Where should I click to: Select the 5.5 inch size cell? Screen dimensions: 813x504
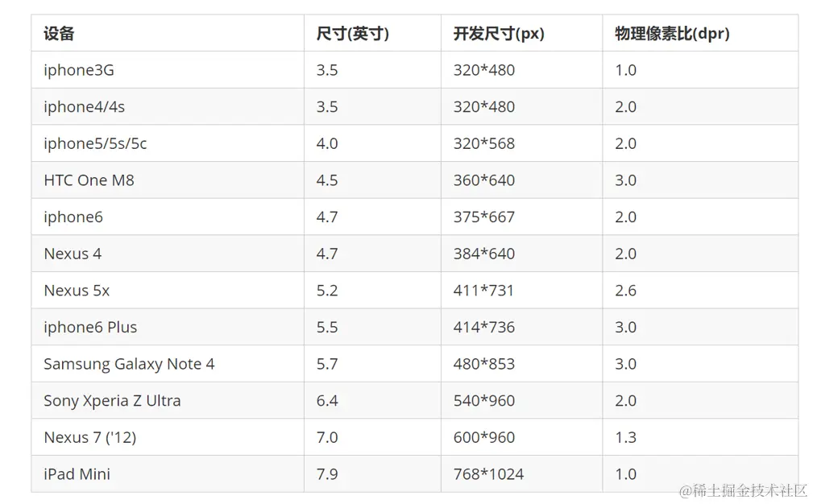[372, 328]
